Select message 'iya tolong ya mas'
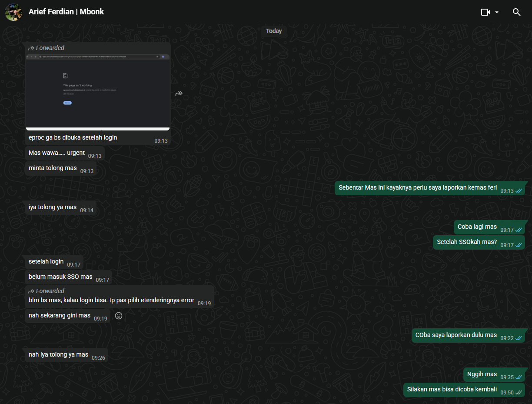 pyautogui.click(x=53, y=207)
